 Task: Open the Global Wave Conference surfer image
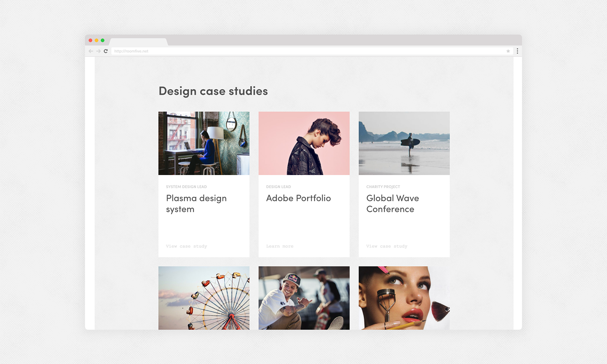(x=404, y=143)
